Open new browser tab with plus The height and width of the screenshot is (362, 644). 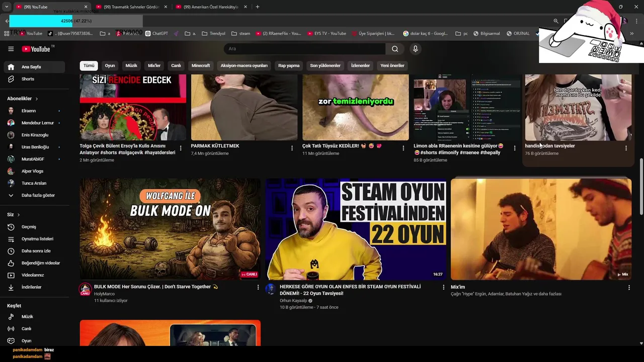[258, 7]
